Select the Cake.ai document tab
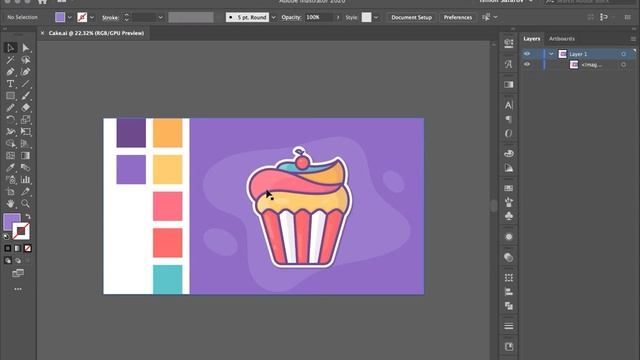This screenshot has width=640, height=360. click(x=96, y=33)
